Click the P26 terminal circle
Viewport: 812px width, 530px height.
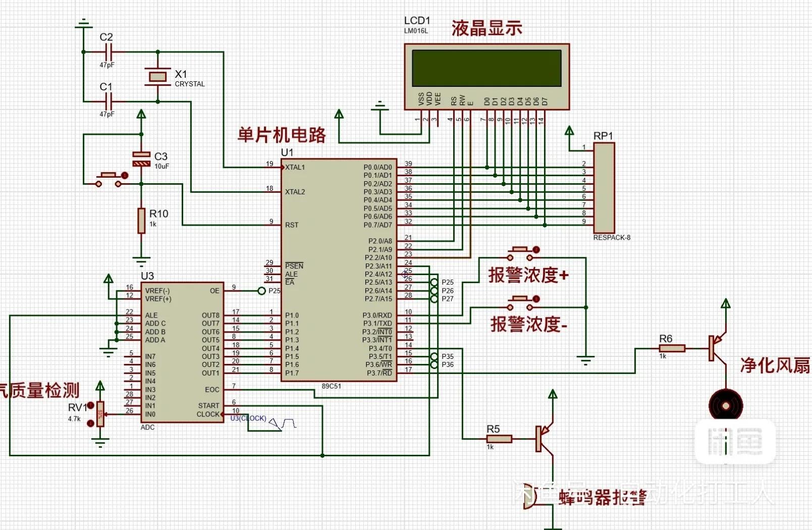click(434, 291)
